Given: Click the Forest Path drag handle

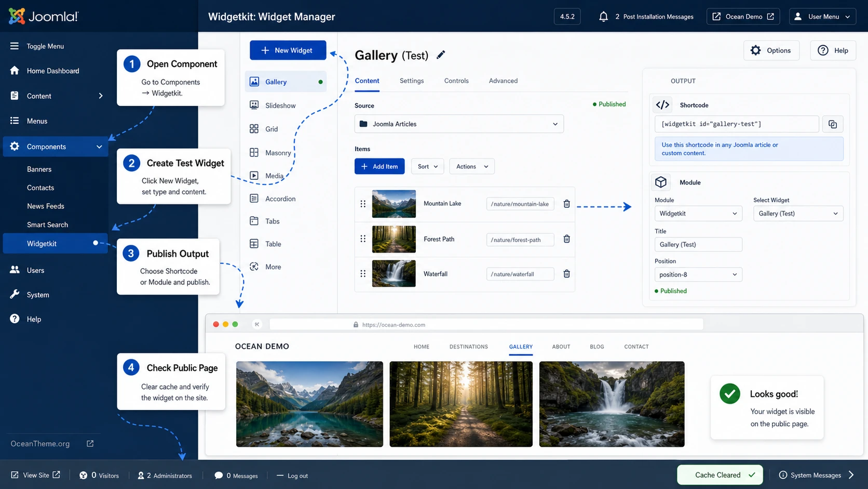Looking at the screenshot, I should coord(363,239).
